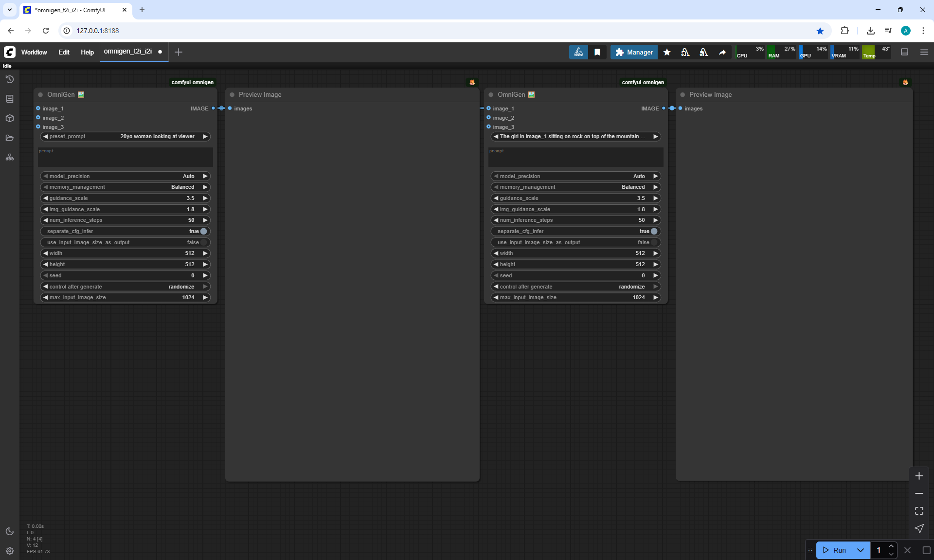Click guidance_scale slider on left node
The height and width of the screenshot is (560, 934).
coord(126,198)
